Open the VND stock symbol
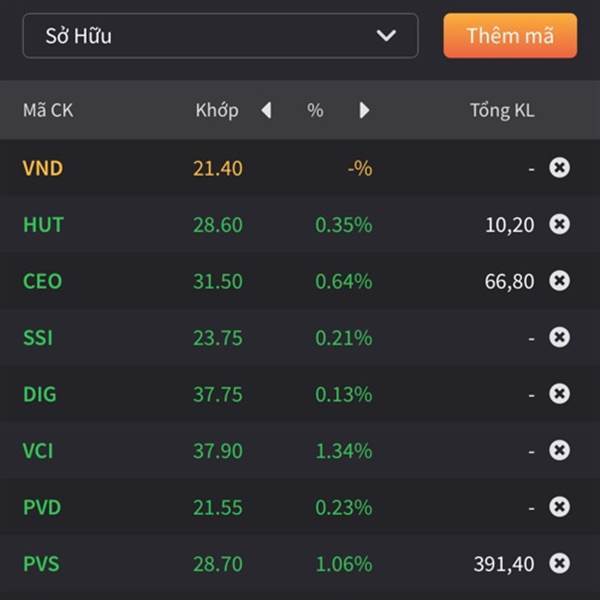600x600 pixels. (43, 168)
